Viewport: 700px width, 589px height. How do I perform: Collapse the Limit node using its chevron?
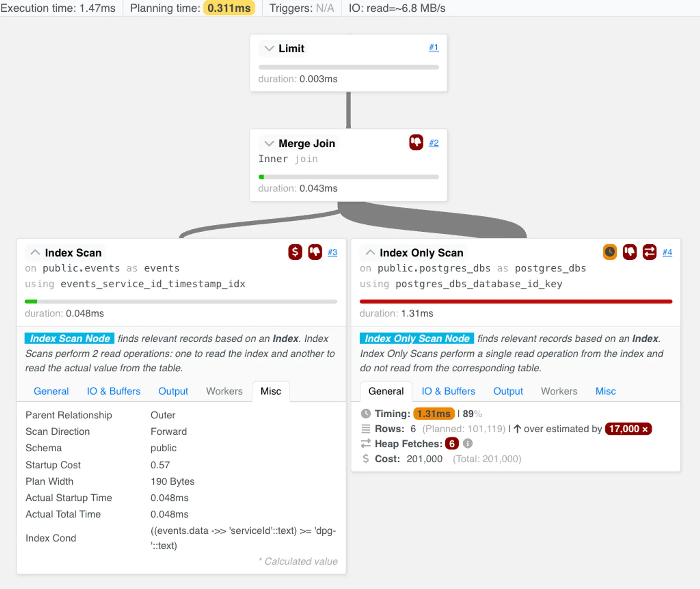268,48
